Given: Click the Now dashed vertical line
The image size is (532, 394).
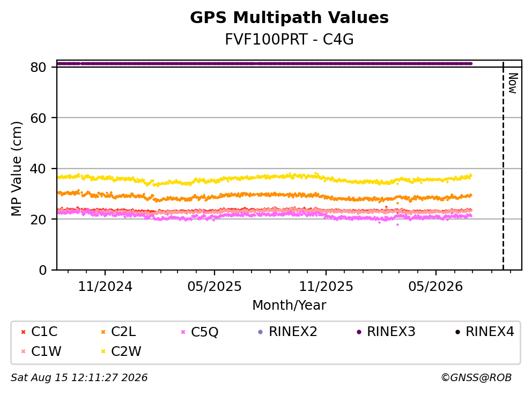Looking at the screenshot, I should pyautogui.click(x=503, y=165).
